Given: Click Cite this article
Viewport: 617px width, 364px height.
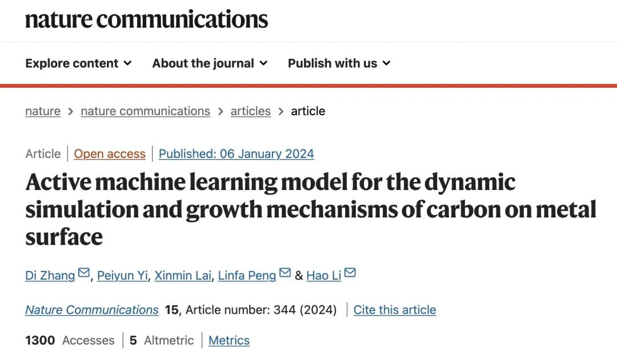Looking at the screenshot, I should 395,310.
